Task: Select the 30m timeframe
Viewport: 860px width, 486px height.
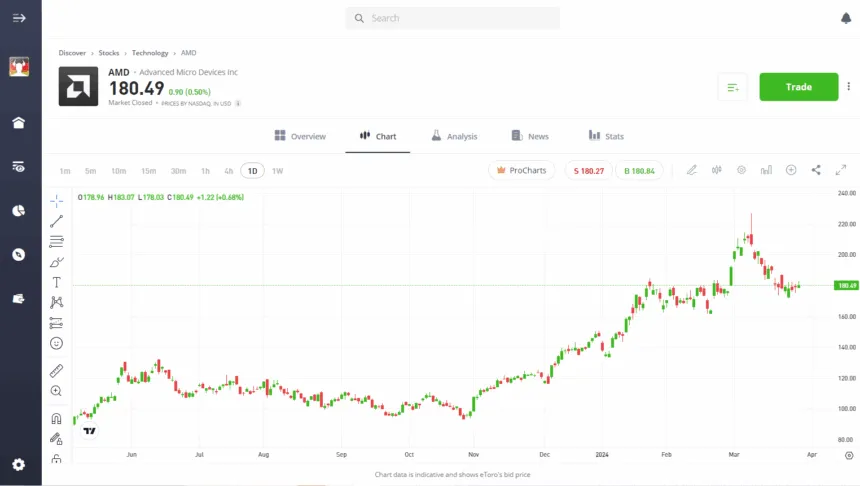Action: tap(178, 171)
